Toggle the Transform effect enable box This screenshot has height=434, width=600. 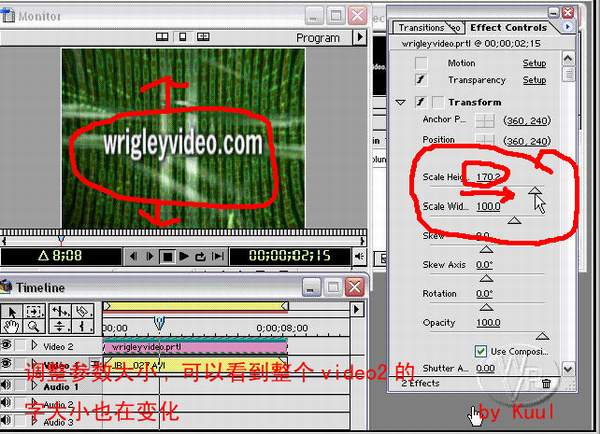click(421, 102)
